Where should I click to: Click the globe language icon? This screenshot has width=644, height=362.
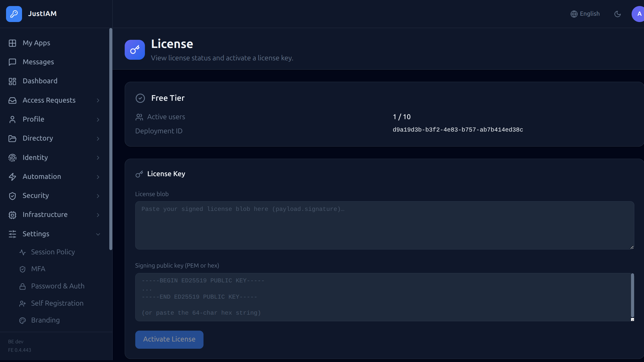(x=574, y=14)
